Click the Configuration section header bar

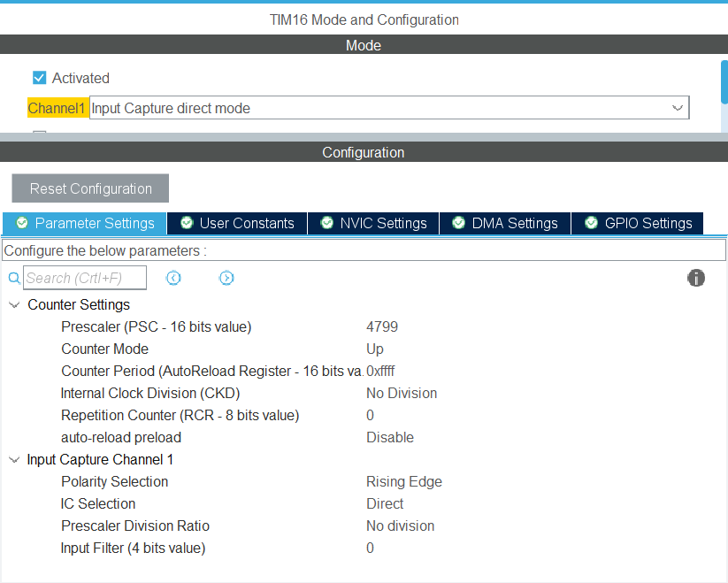(364, 152)
